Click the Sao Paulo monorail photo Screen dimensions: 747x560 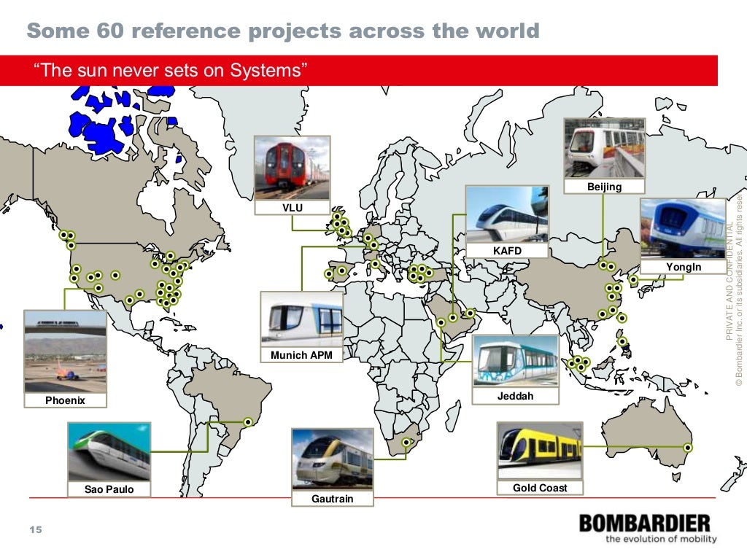(x=109, y=451)
